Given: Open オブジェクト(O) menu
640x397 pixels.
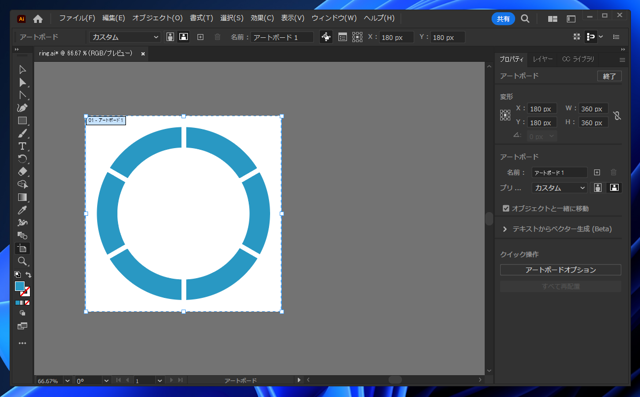Looking at the screenshot, I should [157, 18].
